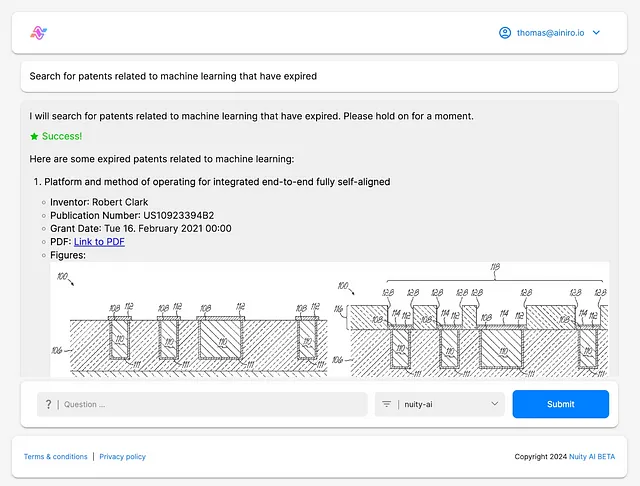Click the Nuity AI logo icon
Screen dimensions: 640x486
[x=39, y=33]
